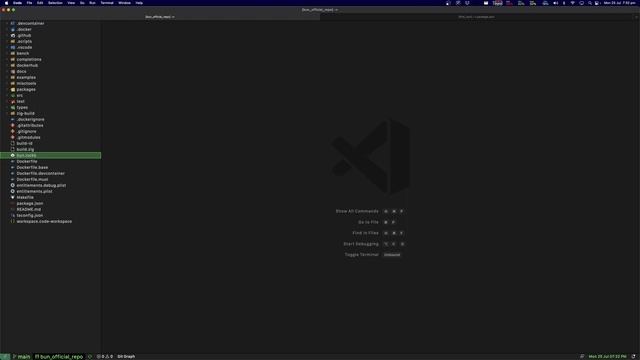Click the Makefile icon
Screen dimensions: 640x360
pyautogui.click(x=13, y=198)
